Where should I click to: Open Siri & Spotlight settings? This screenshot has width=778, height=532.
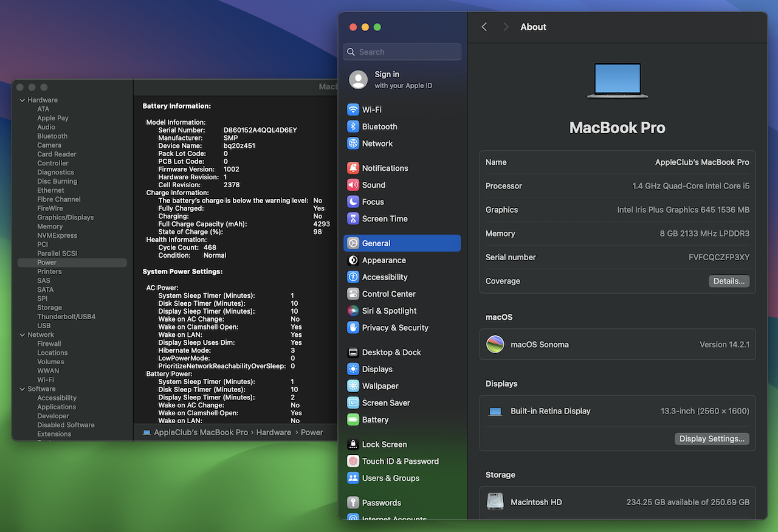402,311
